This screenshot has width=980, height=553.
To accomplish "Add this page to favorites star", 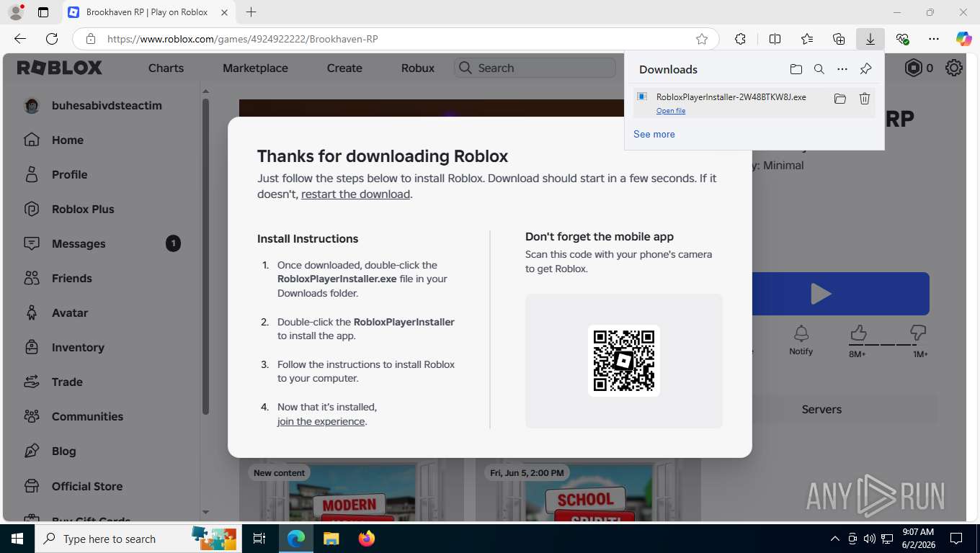I will pos(701,39).
